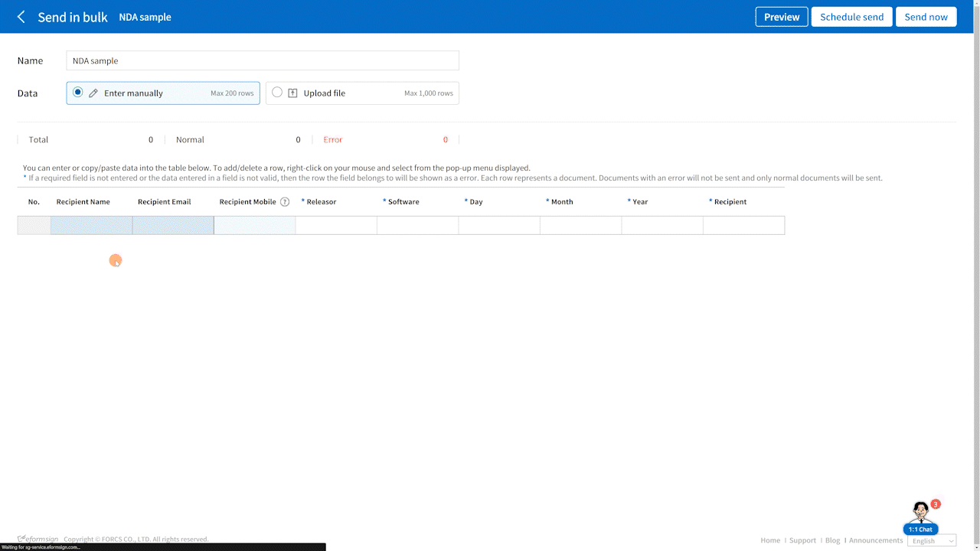This screenshot has width=980, height=551.
Task: Open the 1:1 Chat support widget
Action: click(921, 518)
